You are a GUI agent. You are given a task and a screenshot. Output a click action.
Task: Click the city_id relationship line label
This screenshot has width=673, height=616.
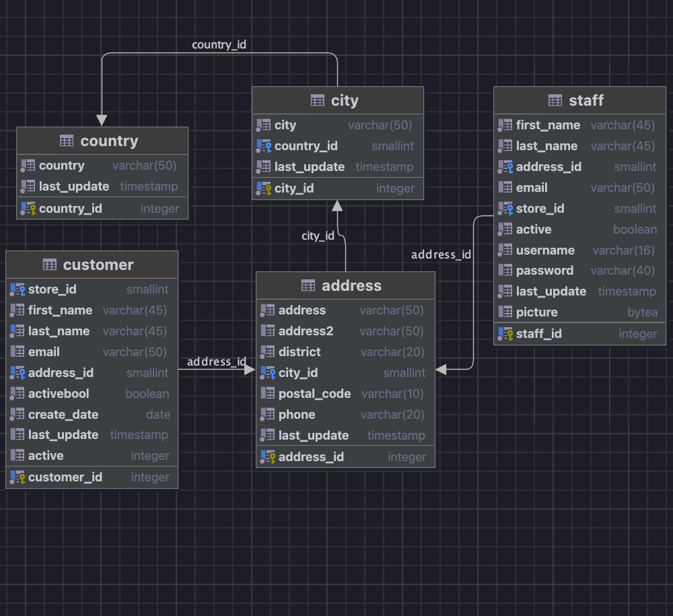click(318, 236)
